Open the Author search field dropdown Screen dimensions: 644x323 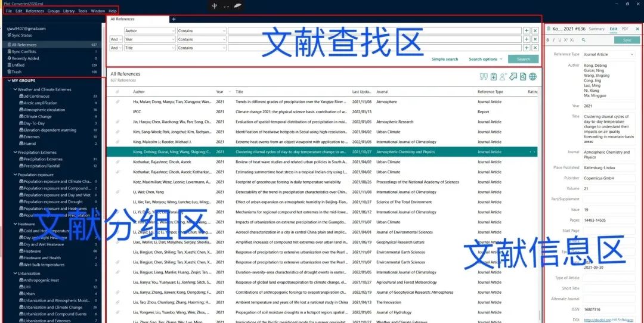tap(150, 31)
